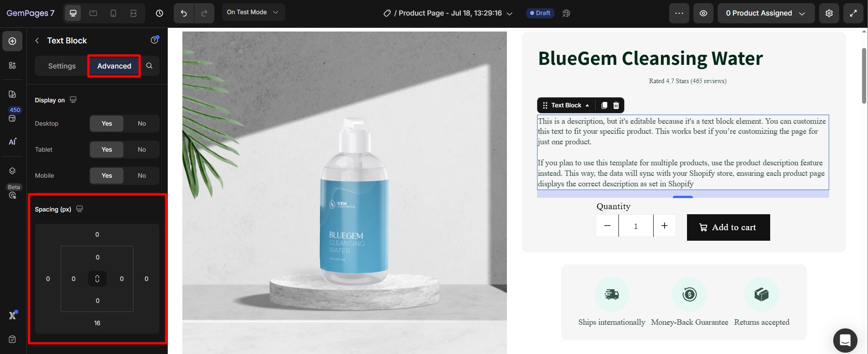Click the preview eye icon

coord(703,13)
